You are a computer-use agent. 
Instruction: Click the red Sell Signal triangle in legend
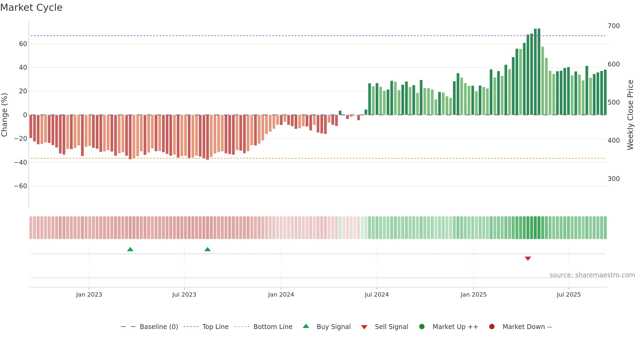(364, 327)
